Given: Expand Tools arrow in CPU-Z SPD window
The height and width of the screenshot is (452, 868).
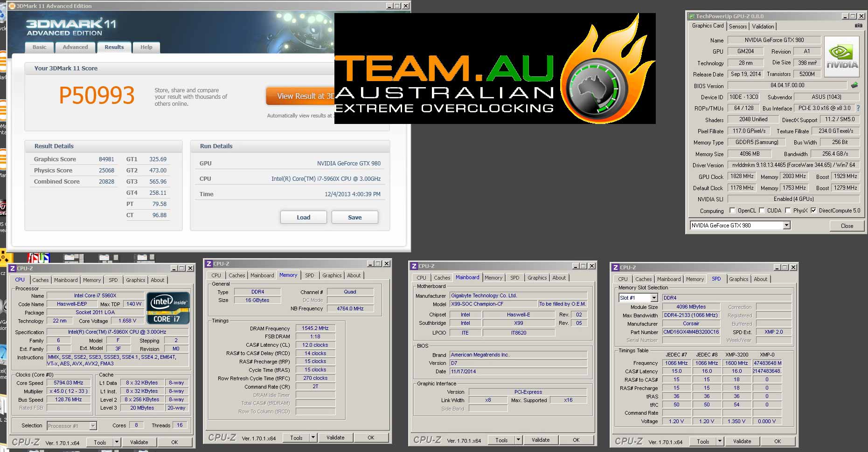Looking at the screenshot, I should tap(719, 441).
